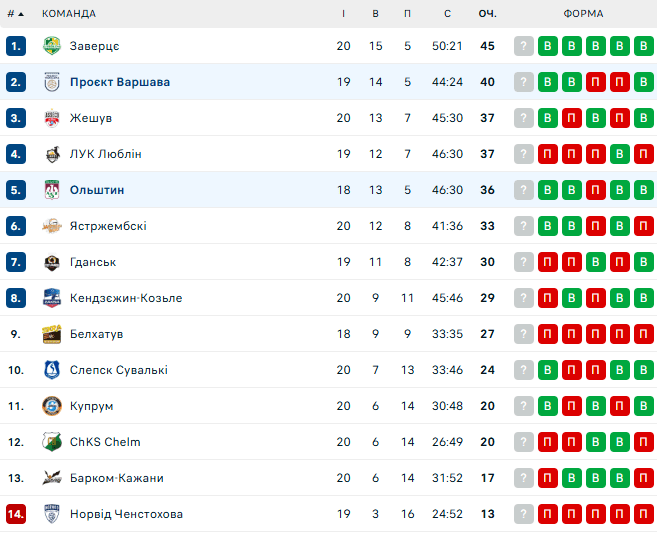657x533 pixels.
Task: Click the ФОРМА column header
Action: 583,13
